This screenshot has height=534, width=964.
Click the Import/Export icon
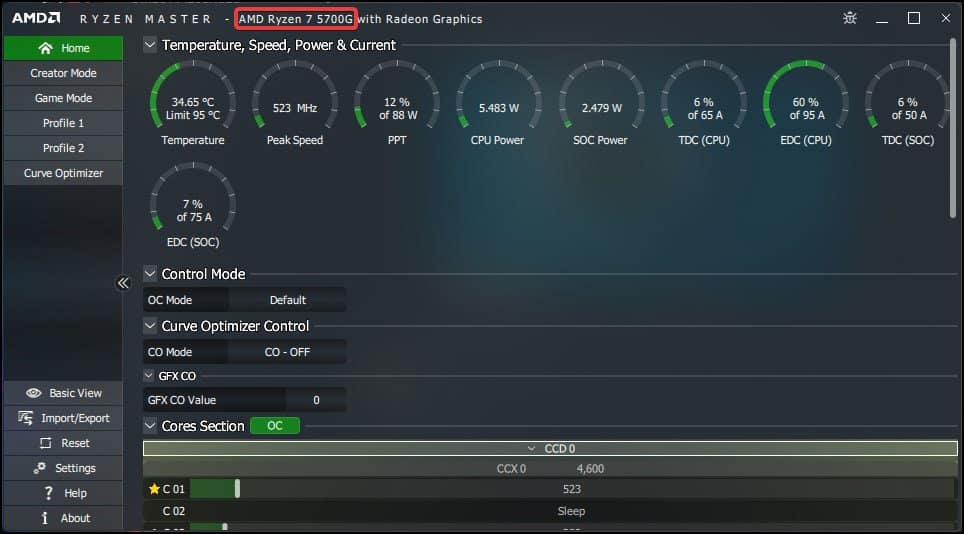[x=25, y=418]
